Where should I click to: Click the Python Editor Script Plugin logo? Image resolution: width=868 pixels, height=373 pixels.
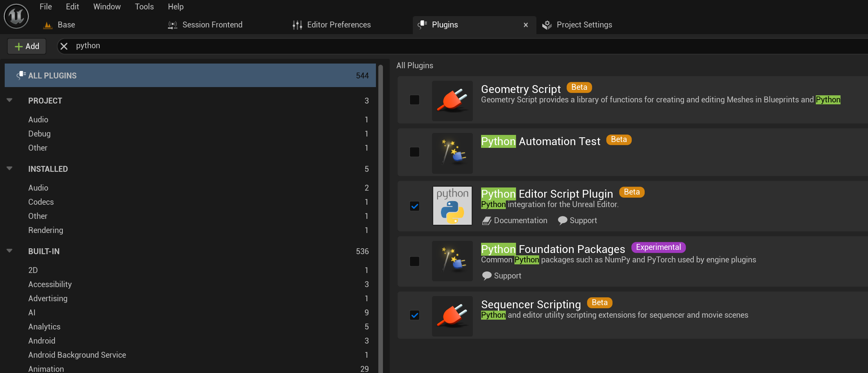[452, 206]
